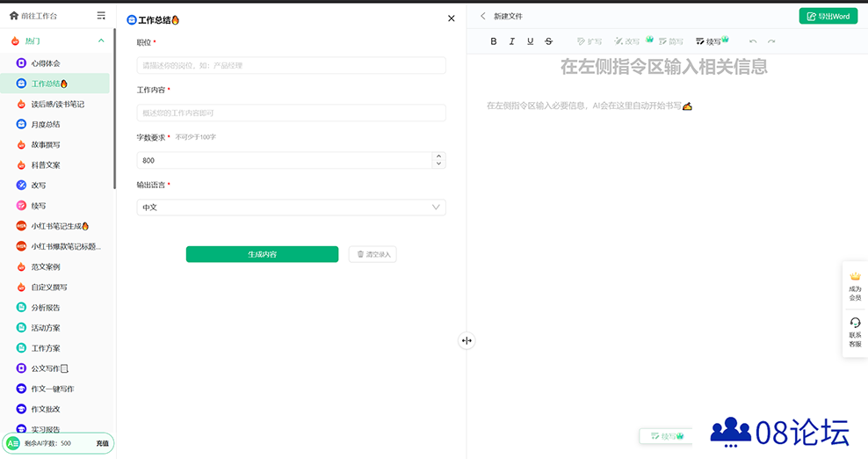868x459 pixels.
Task: Click the 改写 sidebar icon
Action: click(21, 186)
